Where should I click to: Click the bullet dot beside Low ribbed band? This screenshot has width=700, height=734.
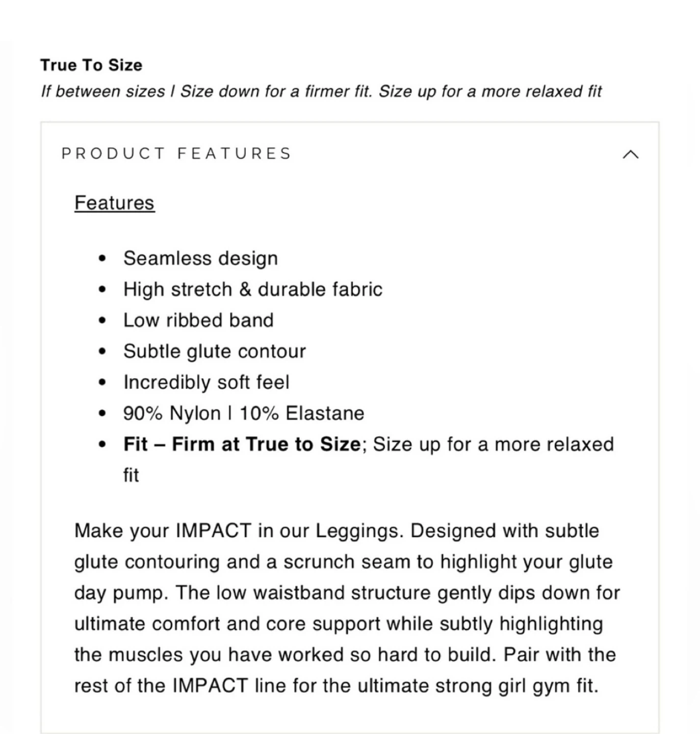(x=103, y=321)
